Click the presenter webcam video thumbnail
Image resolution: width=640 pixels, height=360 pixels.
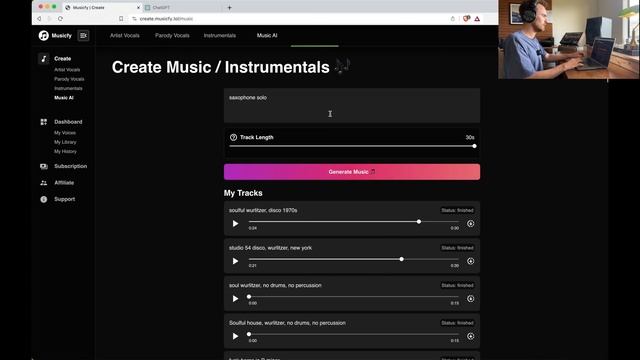click(569, 39)
